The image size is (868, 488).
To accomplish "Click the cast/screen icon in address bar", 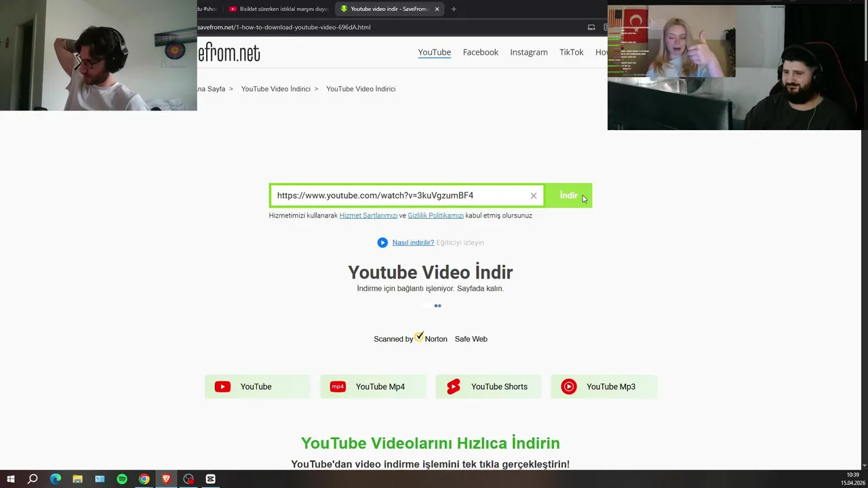I will point(591,27).
